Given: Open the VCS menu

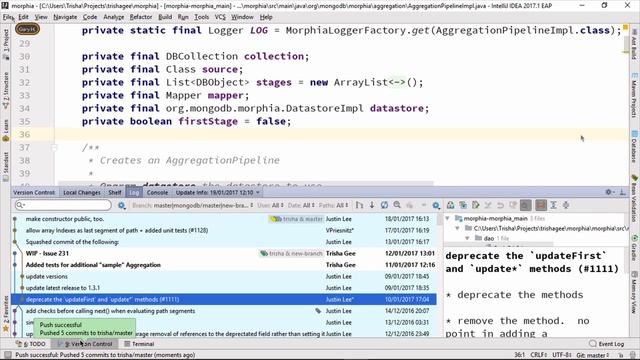Looking at the screenshot, I should point(220,17).
